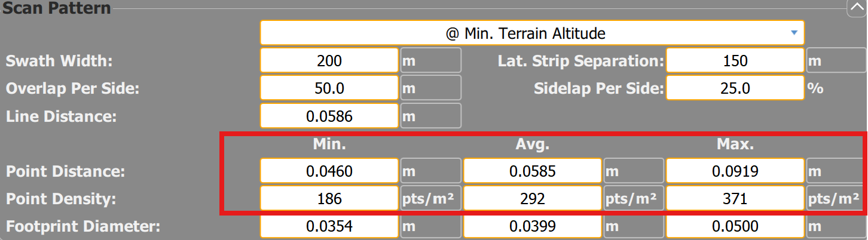Click the average Point Distance field

click(x=532, y=171)
